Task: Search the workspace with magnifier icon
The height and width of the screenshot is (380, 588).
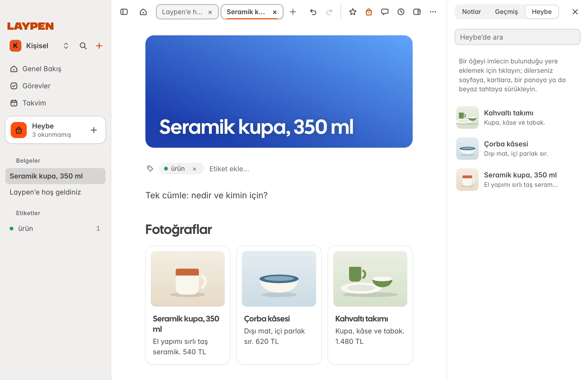Action: pyautogui.click(x=83, y=46)
